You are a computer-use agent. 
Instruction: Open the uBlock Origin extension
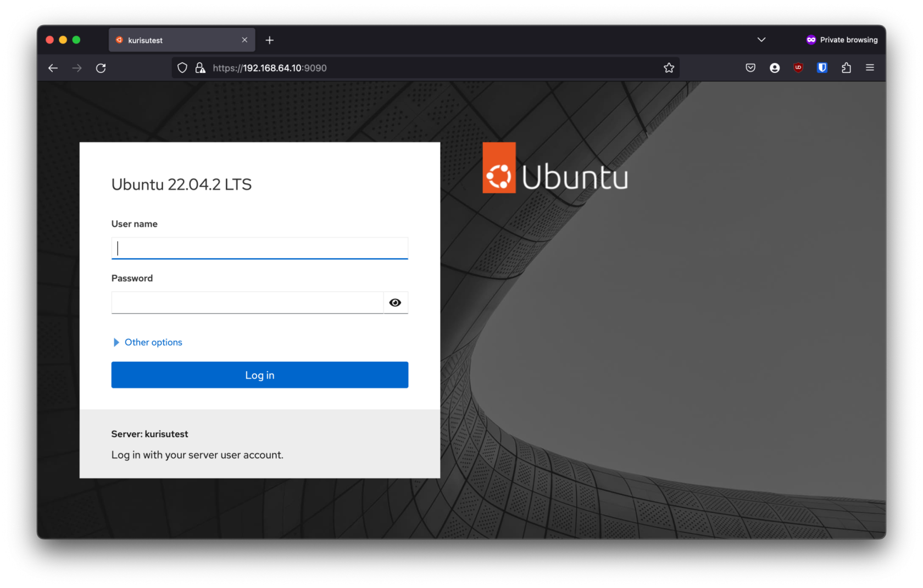(798, 68)
